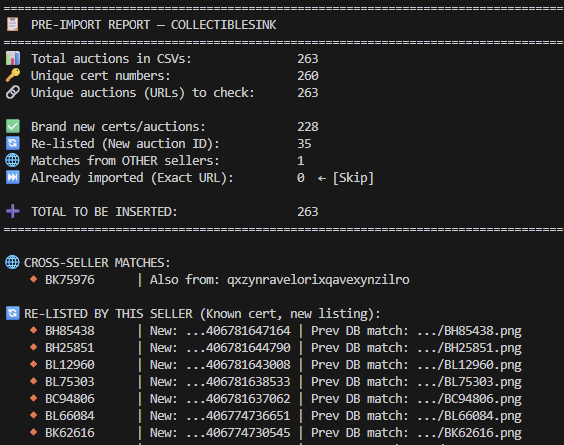Click the 'Unique cert numbers:' label
The image size is (564, 445).
101,76
